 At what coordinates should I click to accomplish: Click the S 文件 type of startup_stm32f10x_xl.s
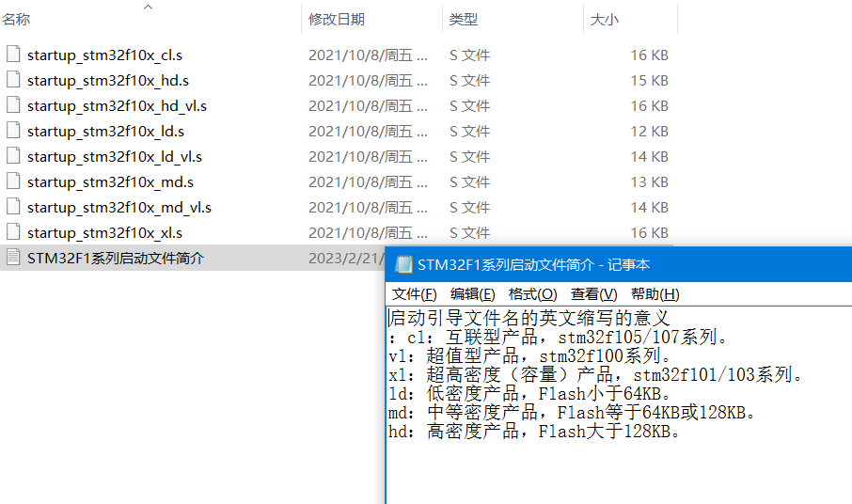[x=469, y=233]
